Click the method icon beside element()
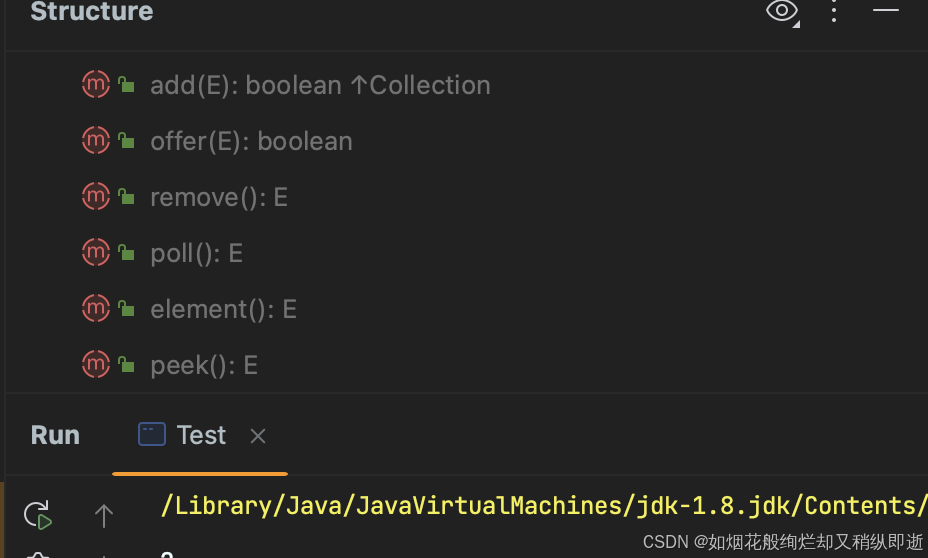This screenshot has height=558, width=928. [x=96, y=309]
